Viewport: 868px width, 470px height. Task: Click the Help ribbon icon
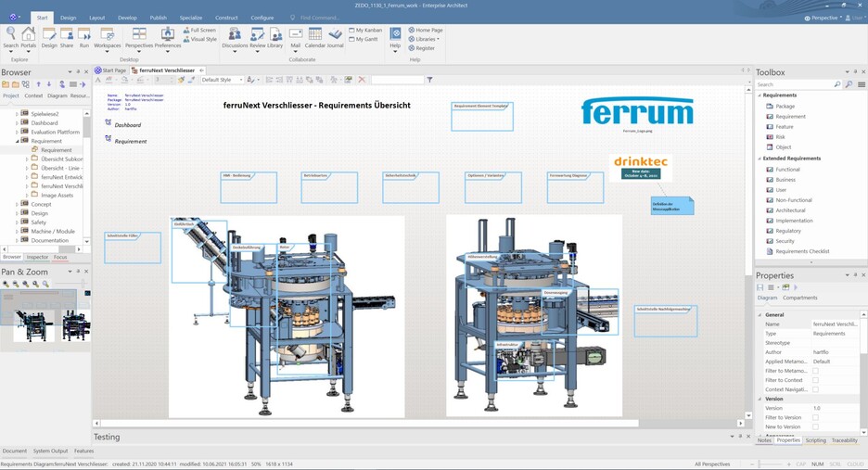point(395,38)
